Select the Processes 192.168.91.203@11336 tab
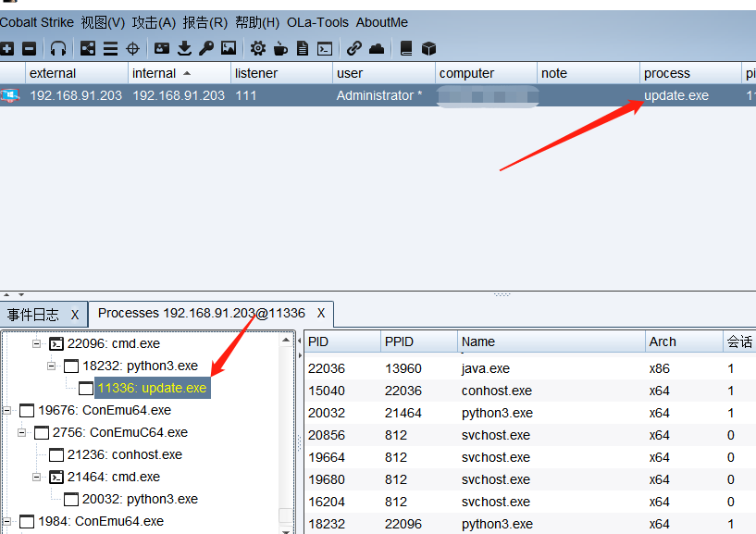The image size is (756, 534). pyautogui.click(x=202, y=313)
